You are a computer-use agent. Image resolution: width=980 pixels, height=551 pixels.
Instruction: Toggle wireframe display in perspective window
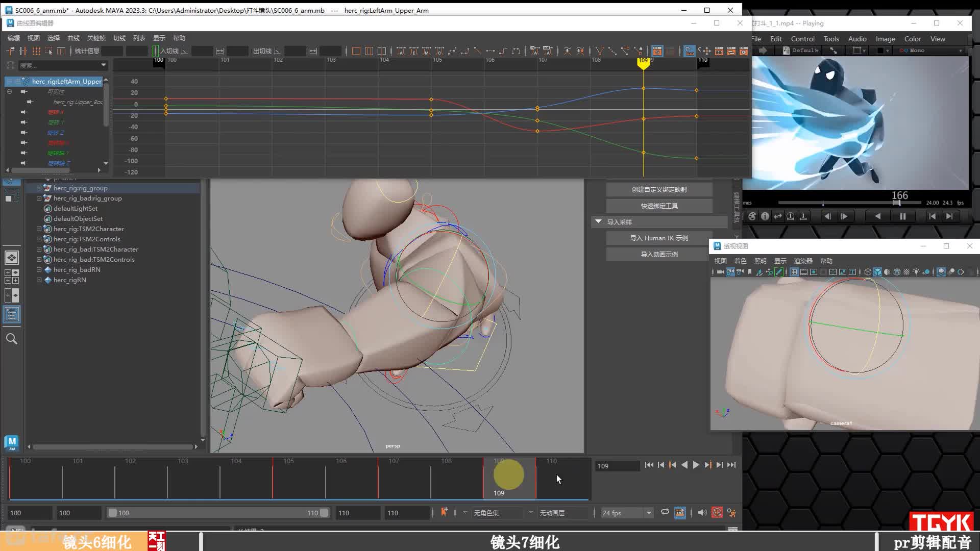868,272
